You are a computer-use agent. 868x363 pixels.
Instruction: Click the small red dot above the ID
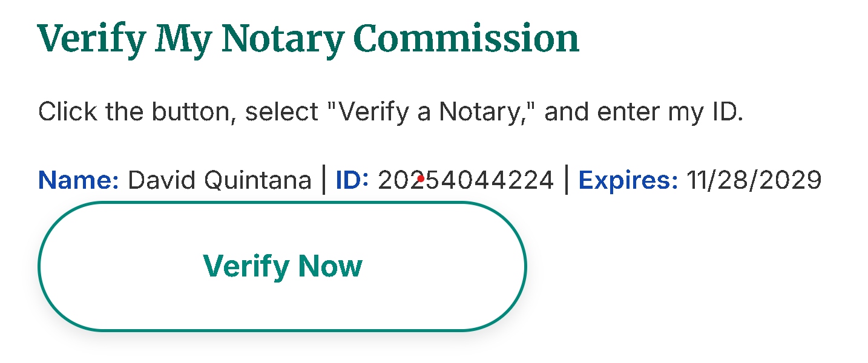[420, 178]
